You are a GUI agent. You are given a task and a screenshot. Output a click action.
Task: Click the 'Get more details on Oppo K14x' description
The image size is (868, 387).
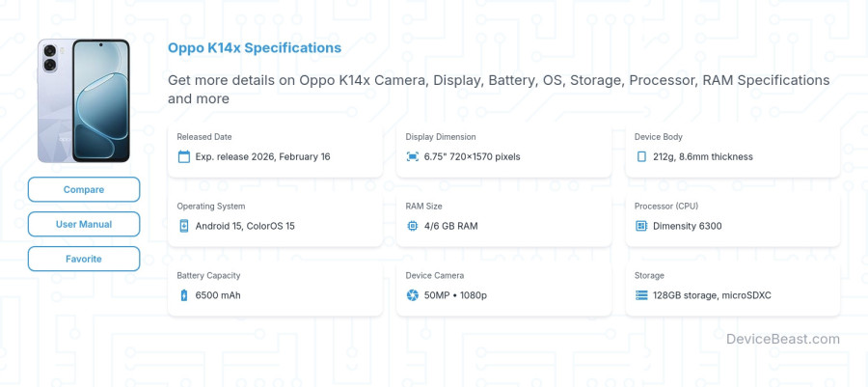[499, 89]
